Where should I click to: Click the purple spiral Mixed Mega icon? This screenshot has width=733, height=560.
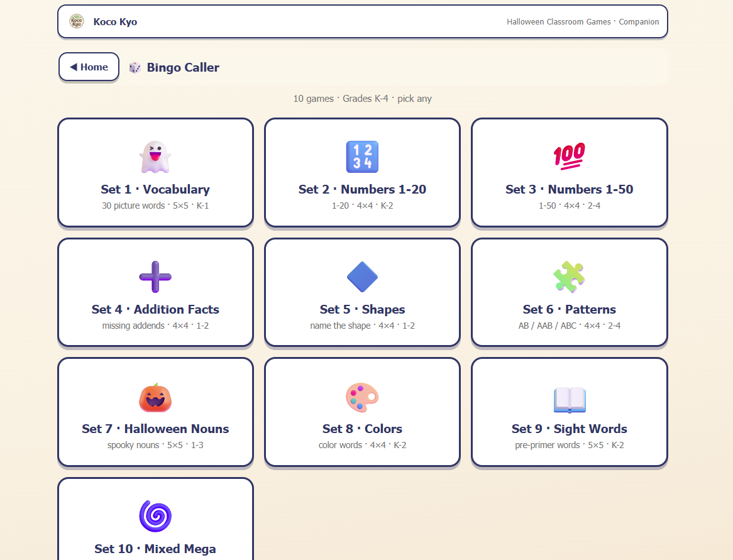coord(155,516)
